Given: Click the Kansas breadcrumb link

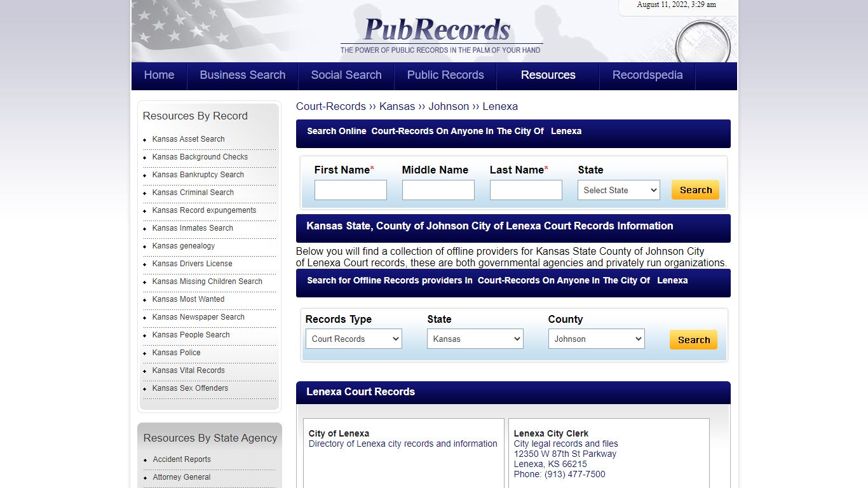Looking at the screenshot, I should coord(397,106).
